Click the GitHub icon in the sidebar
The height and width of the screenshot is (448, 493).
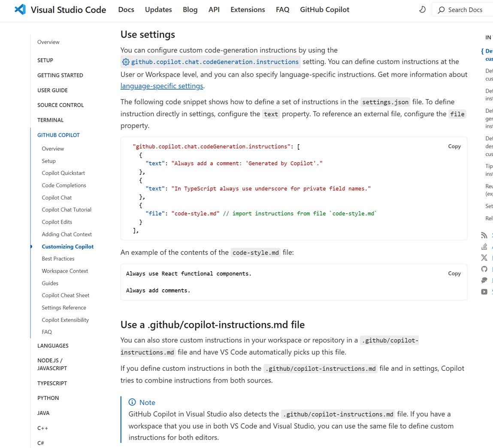tap(484, 269)
